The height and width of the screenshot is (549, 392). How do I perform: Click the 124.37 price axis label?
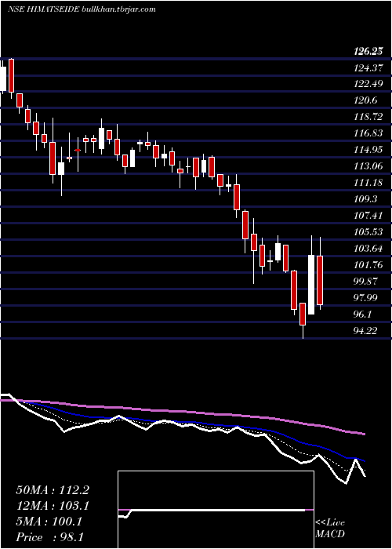pyautogui.click(x=367, y=68)
